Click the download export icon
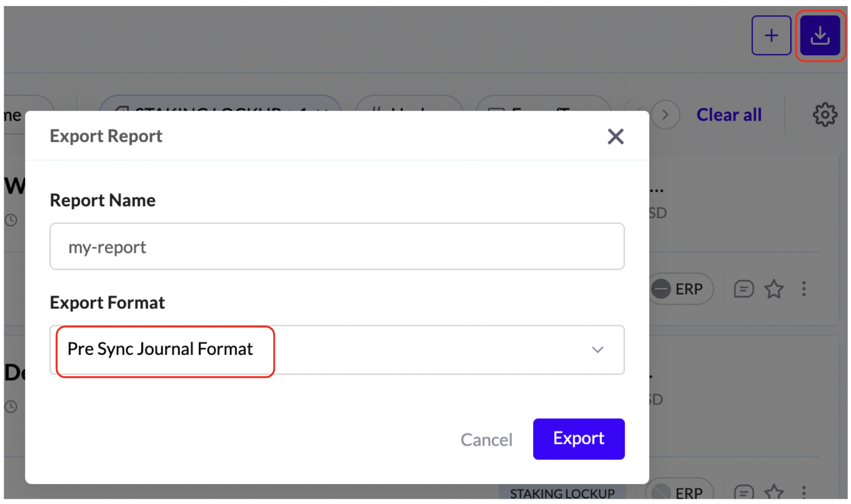 pyautogui.click(x=819, y=35)
